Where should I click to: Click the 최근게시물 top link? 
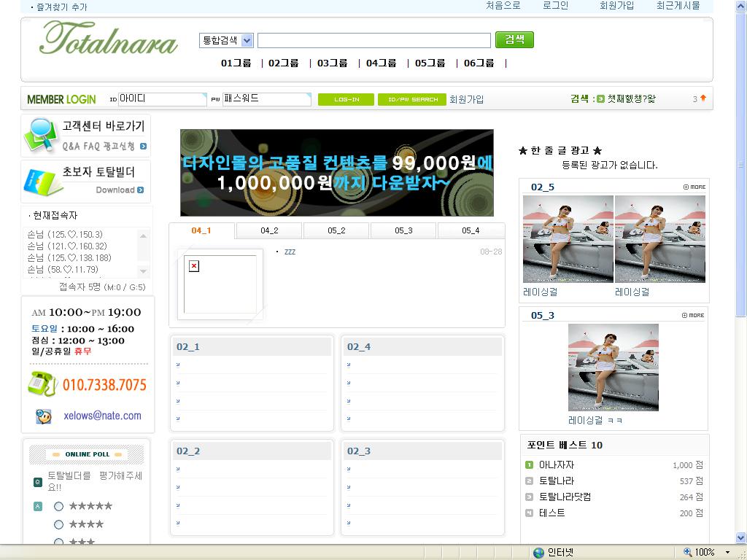tap(678, 6)
